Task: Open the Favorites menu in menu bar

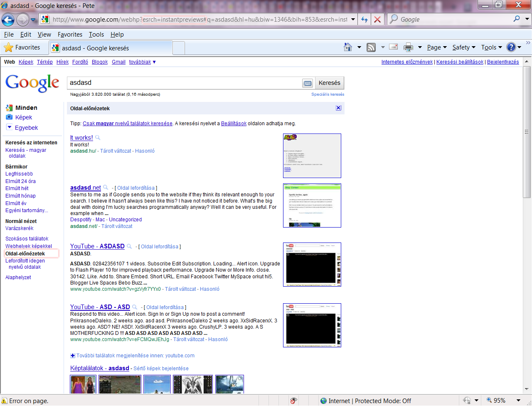Action: pos(70,35)
